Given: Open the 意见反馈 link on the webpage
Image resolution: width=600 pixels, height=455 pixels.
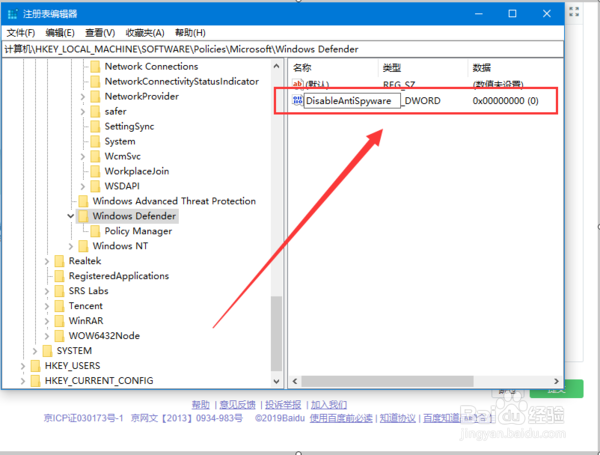Looking at the screenshot, I should [237, 405].
